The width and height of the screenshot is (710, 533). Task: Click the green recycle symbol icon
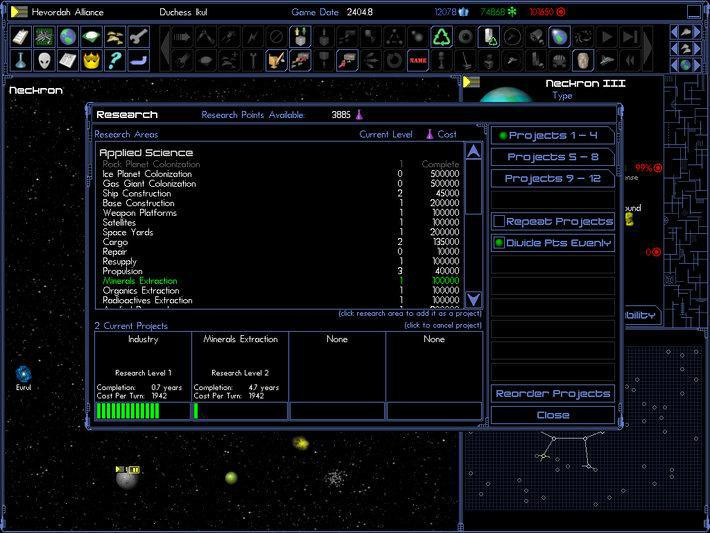[x=441, y=37]
